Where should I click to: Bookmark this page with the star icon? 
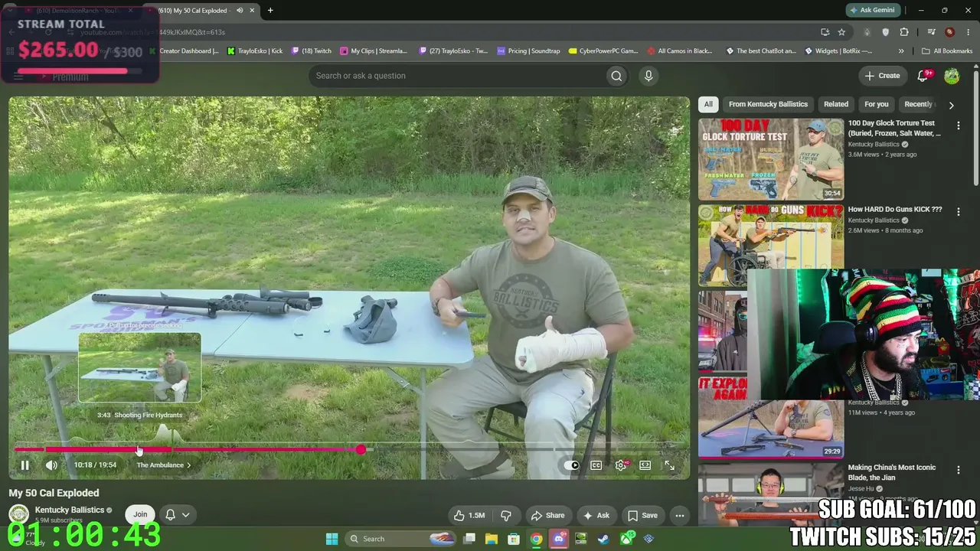coord(841,32)
